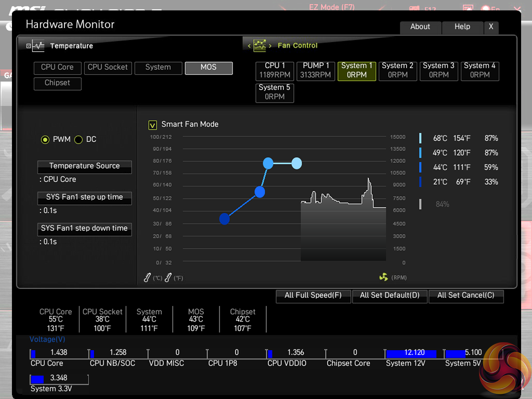
Task: Select the DC radio button
Action: (x=79, y=139)
